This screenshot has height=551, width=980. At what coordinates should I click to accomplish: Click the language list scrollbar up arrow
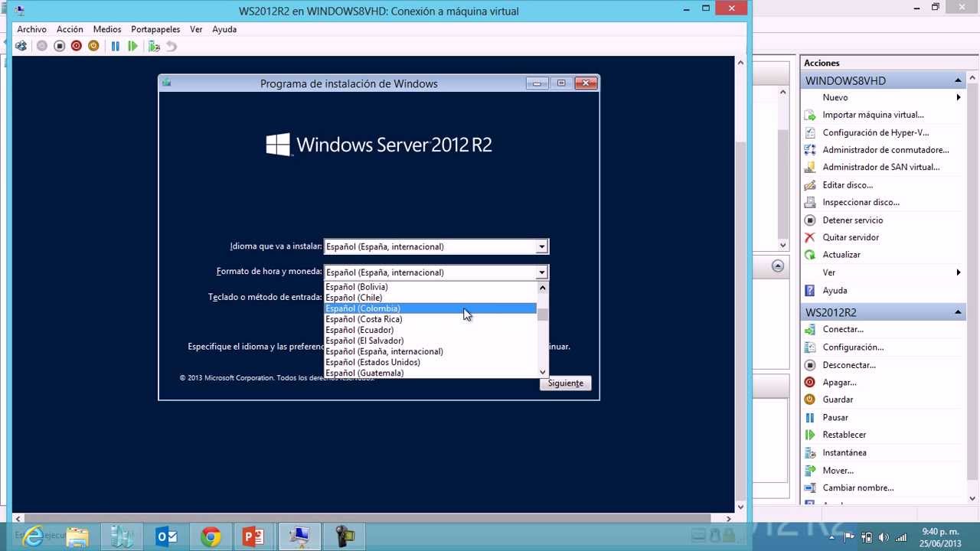pyautogui.click(x=543, y=288)
